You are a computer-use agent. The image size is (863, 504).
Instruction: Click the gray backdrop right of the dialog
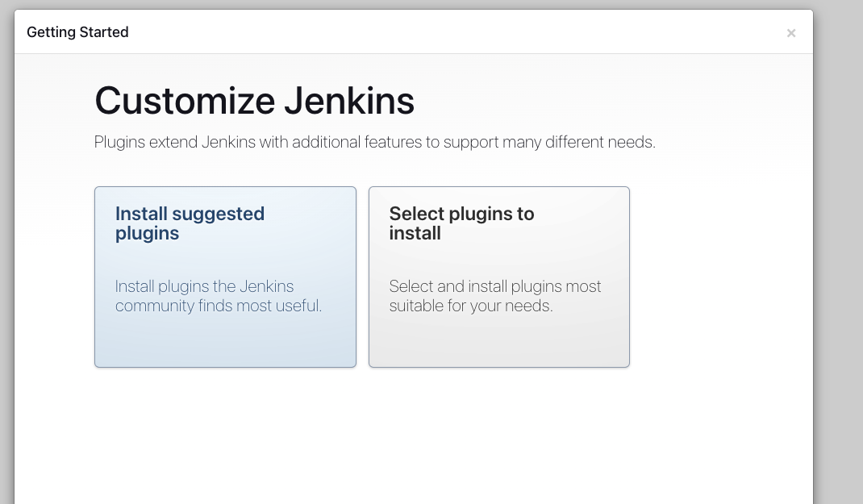[839, 242]
